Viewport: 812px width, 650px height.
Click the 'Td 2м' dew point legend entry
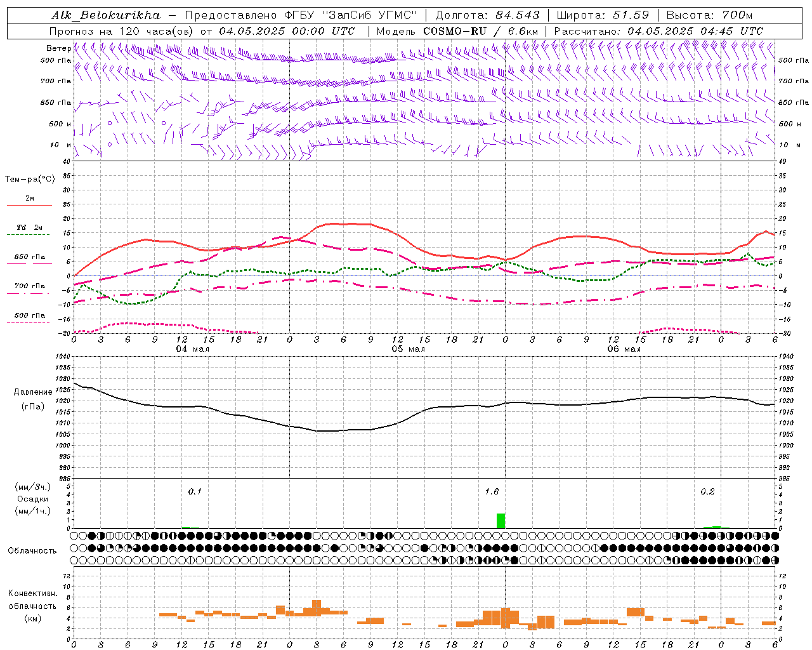pos(30,227)
